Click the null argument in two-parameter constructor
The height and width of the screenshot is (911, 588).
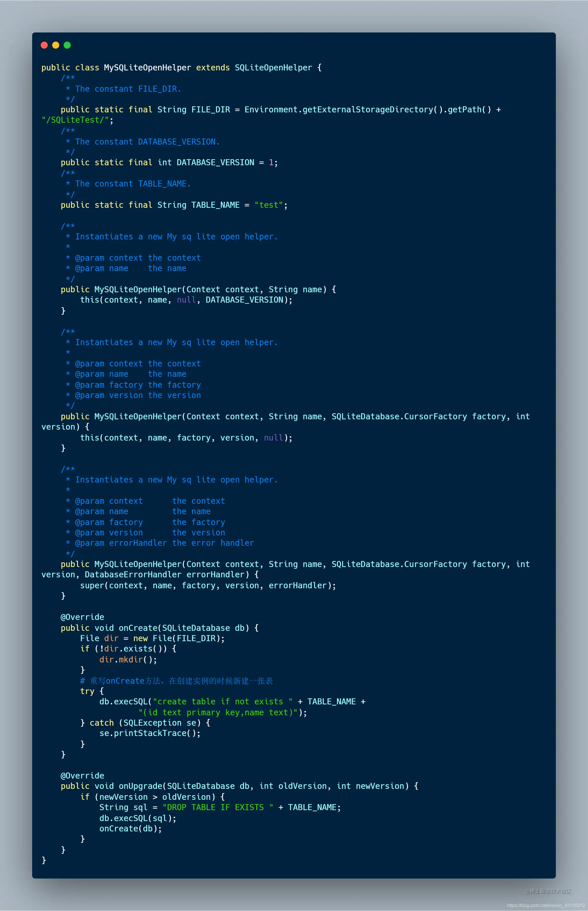(x=186, y=300)
